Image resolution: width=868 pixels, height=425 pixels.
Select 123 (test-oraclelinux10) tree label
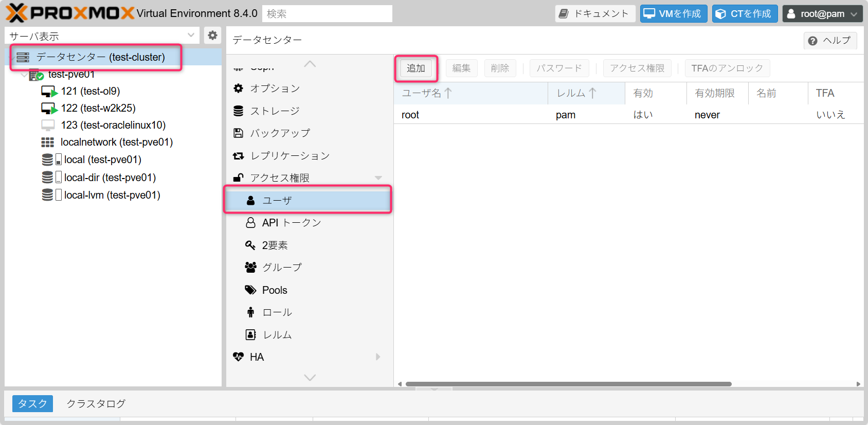[x=113, y=125]
